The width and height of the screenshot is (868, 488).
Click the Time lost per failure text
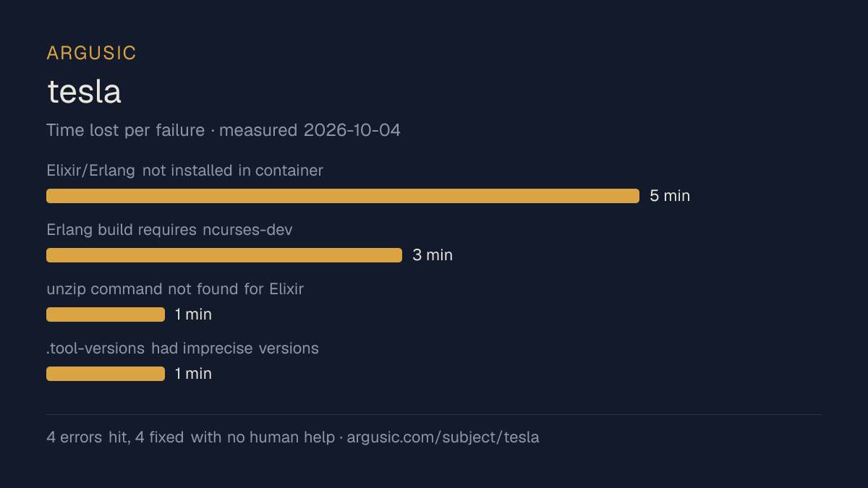pyautogui.click(x=126, y=130)
